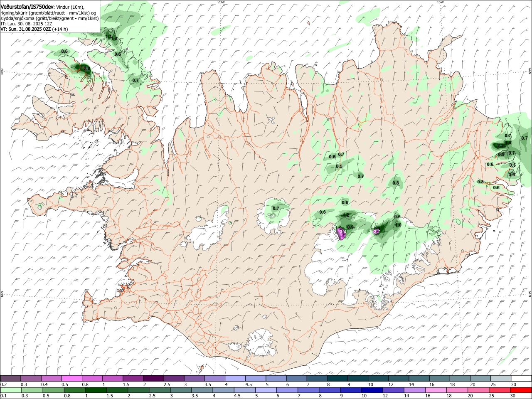Select the 'IT: Lau. 30. 08. 2025 12Z' line
The height and width of the screenshot is (399, 532).
[x=26, y=24]
